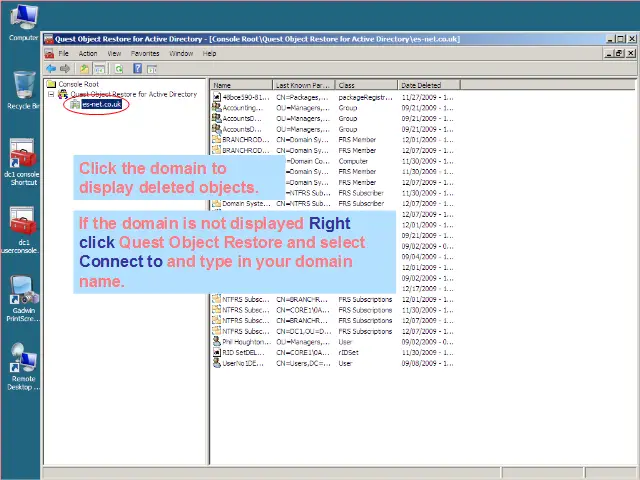
Task: Click title bar red toolbox application icon
Action: coord(49,39)
